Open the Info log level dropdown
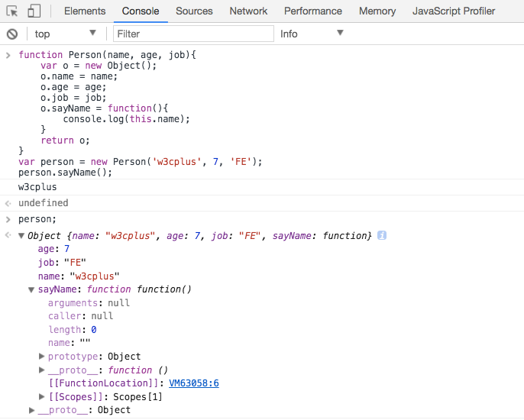This screenshot has width=524, height=420. point(312,34)
